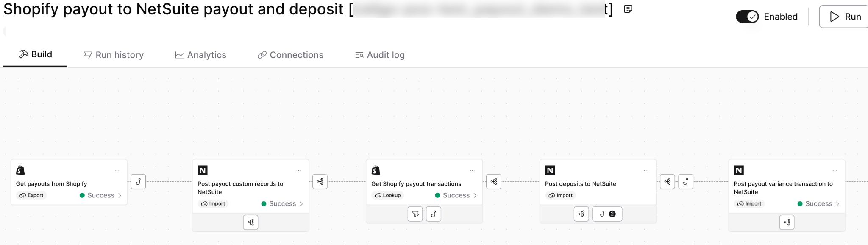Open the mapping icon right of Post payout custom records card
This screenshot has width=868, height=245.
(320, 181)
